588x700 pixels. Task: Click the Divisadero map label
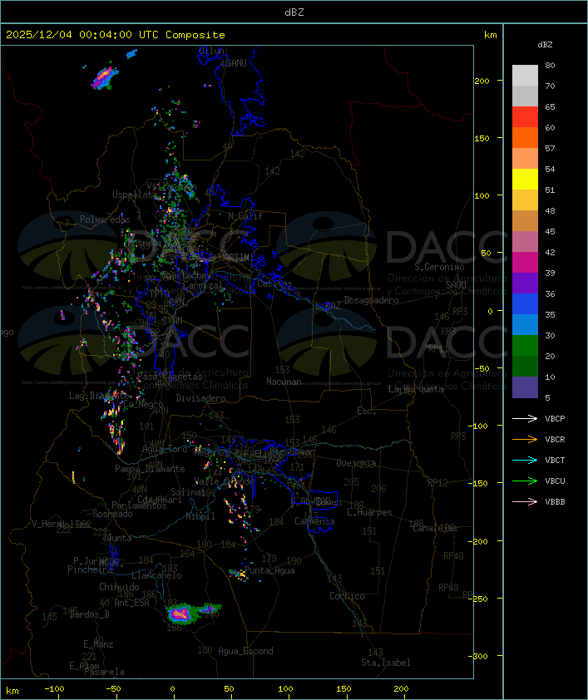point(201,398)
